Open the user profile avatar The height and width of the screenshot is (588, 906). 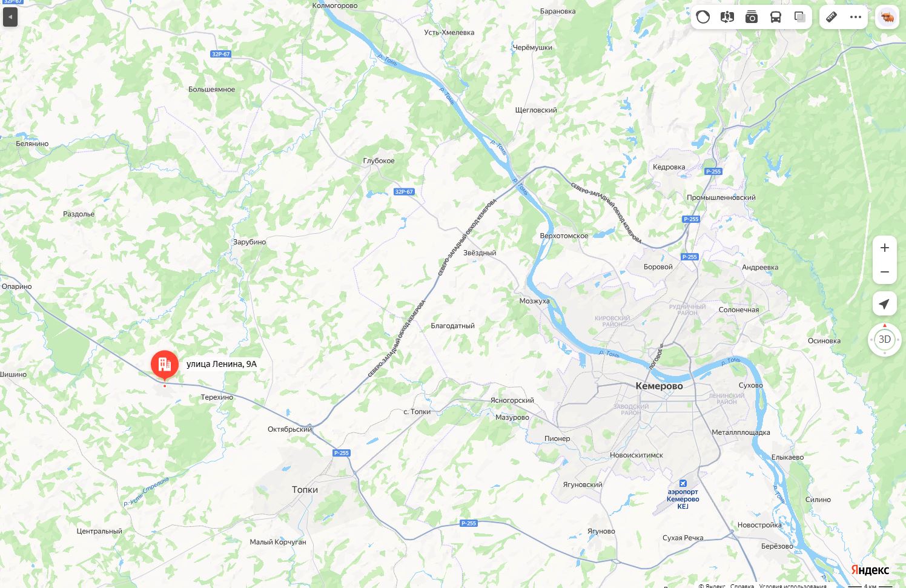(x=887, y=17)
